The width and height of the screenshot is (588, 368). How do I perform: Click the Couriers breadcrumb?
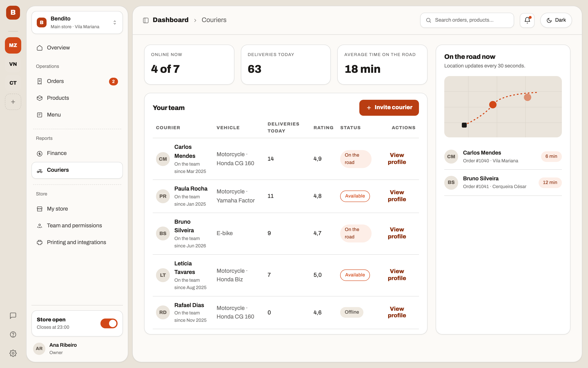point(214,20)
